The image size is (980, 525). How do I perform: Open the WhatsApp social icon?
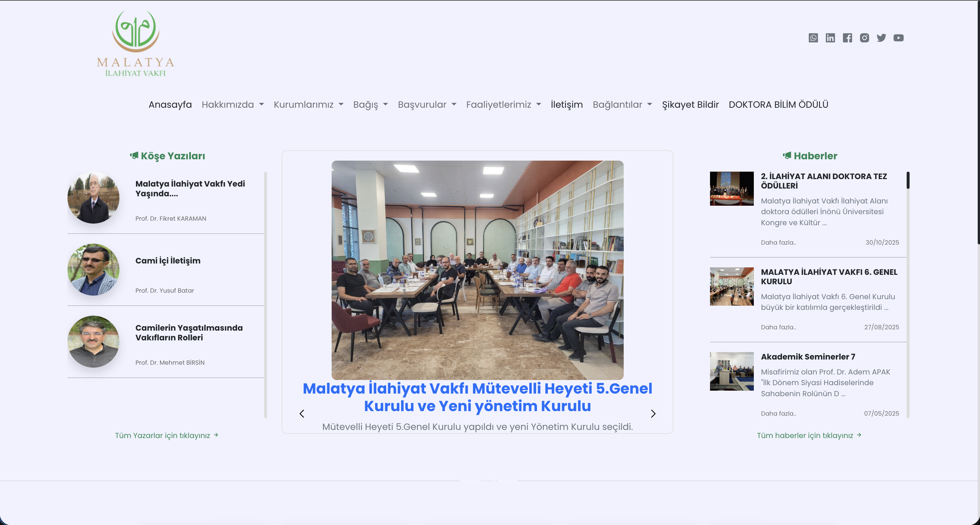(814, 37)
